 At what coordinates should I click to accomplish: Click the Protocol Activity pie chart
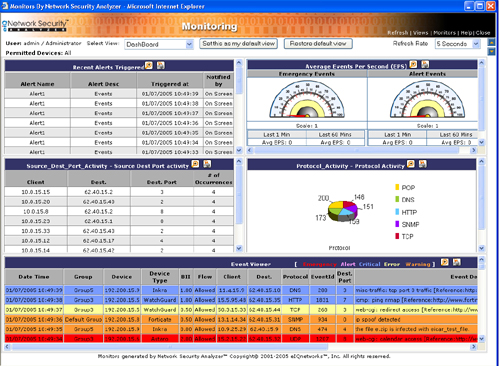[343, 211]
